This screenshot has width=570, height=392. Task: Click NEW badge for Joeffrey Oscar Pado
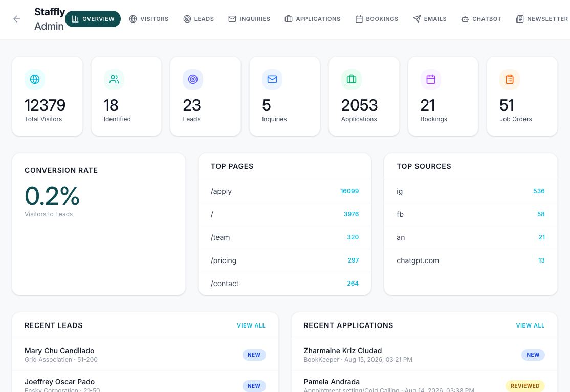coord(254,386)
